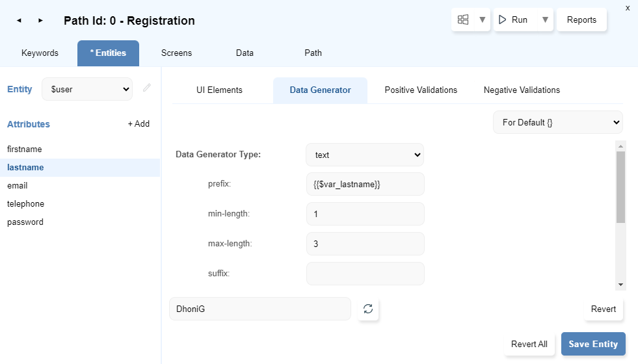Expand the layout options dropdown arrow
The height and width of the screenshot is (364, 638).
[x=482, y=19]
